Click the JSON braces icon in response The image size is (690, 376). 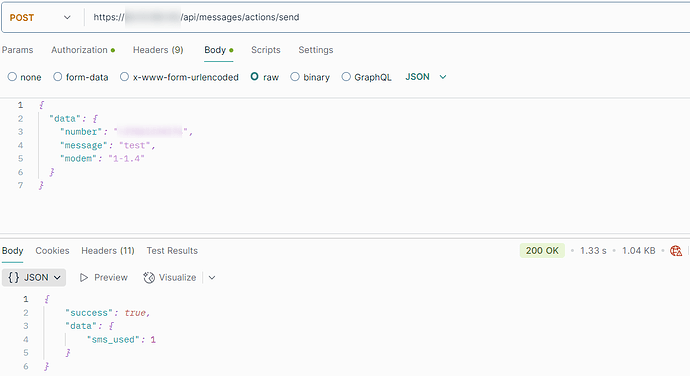point(14,277)
